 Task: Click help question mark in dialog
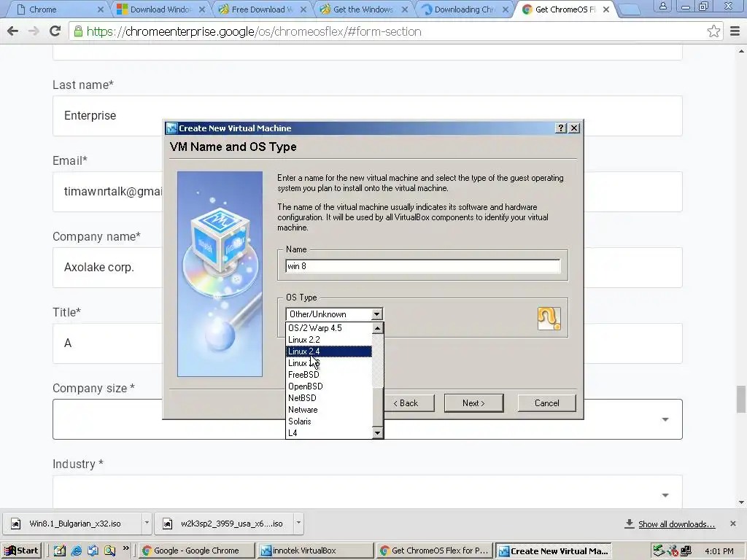(x=561, y=128)
